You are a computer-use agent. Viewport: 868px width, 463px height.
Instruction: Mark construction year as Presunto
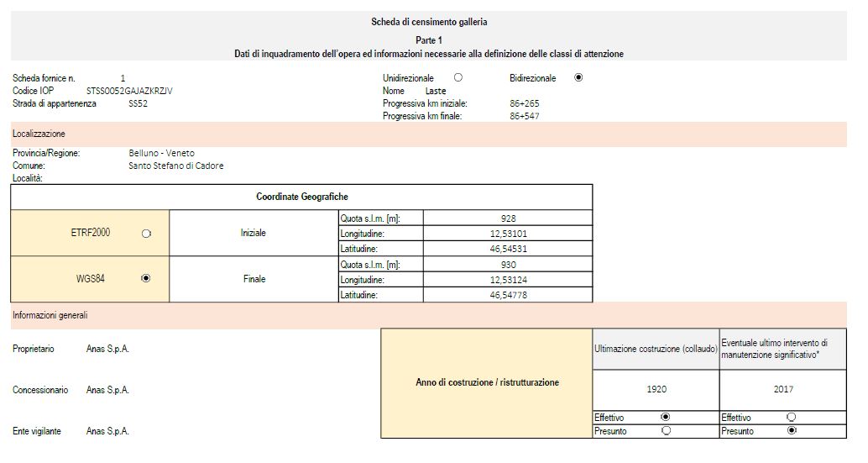coord(666,430)
